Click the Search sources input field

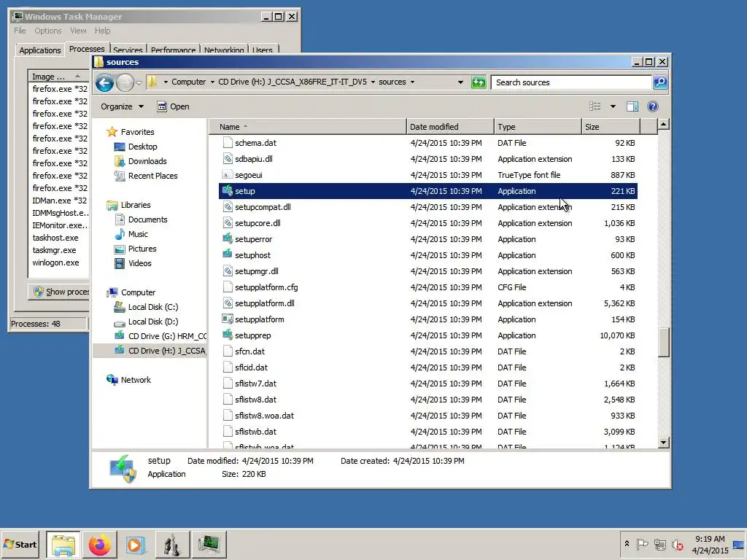pyautogui.click(x=571, y=82)
